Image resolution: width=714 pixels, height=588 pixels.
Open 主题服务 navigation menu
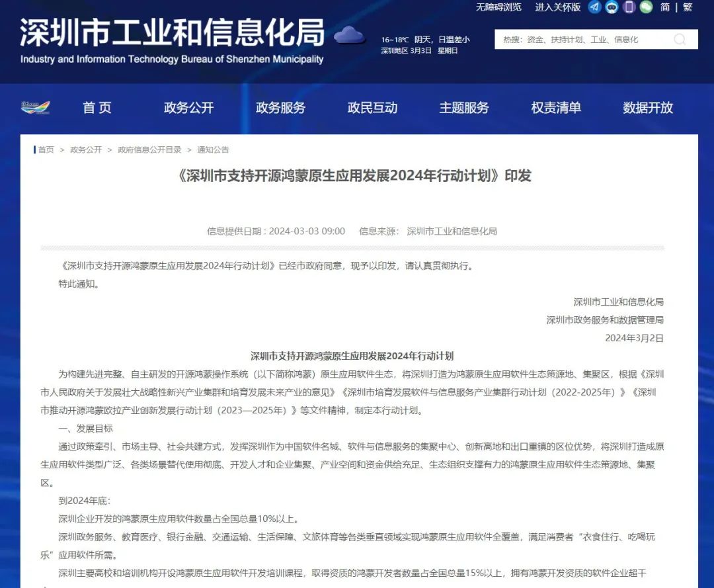tap(464, 108)
